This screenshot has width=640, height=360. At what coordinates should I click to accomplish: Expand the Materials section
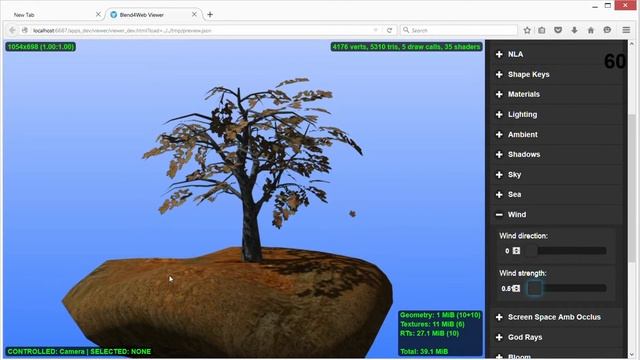[x=557, y=94]
